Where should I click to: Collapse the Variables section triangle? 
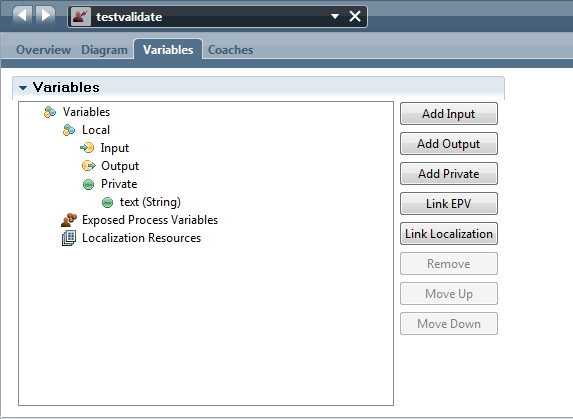tap(23, 88)
